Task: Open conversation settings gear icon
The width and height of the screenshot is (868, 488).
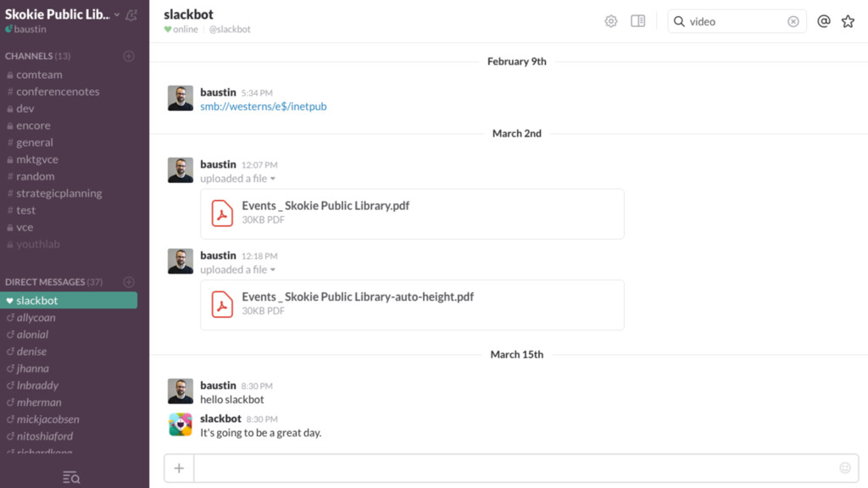Action: click(x=610, y=21)
